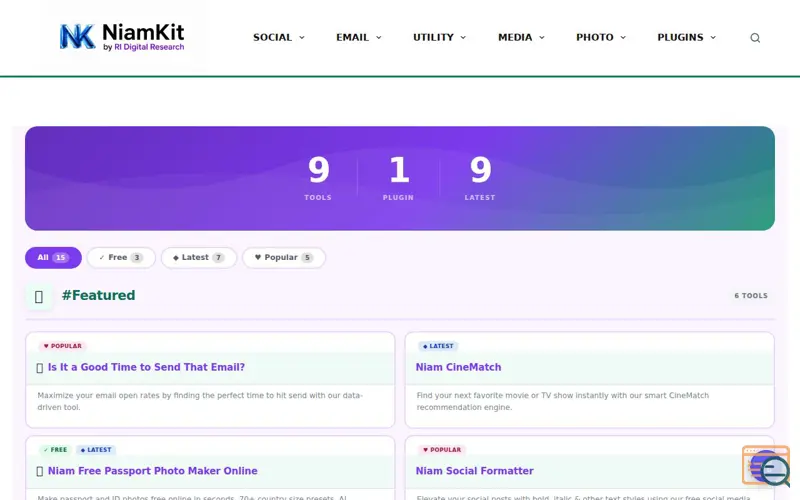Click the FREE badge on Passport Photo card
800x500 pixels.
tap(56, 450)
